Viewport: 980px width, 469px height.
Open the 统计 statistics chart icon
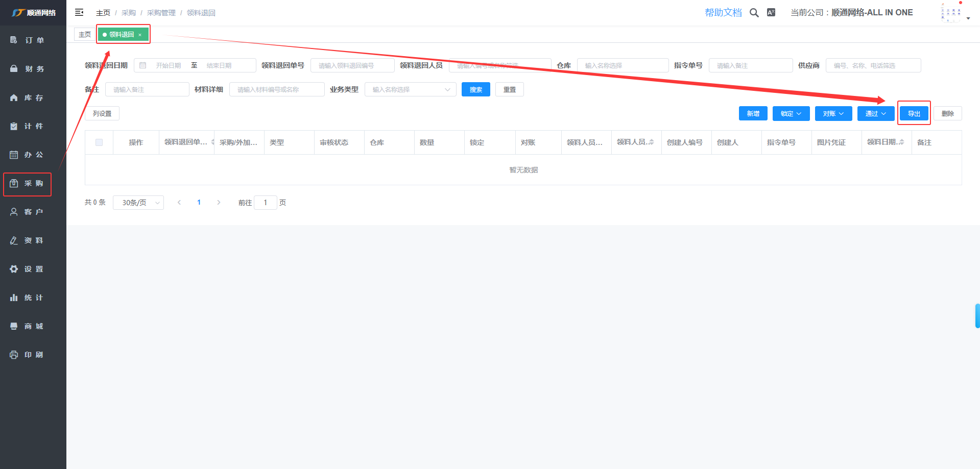(x=14, y=298)
